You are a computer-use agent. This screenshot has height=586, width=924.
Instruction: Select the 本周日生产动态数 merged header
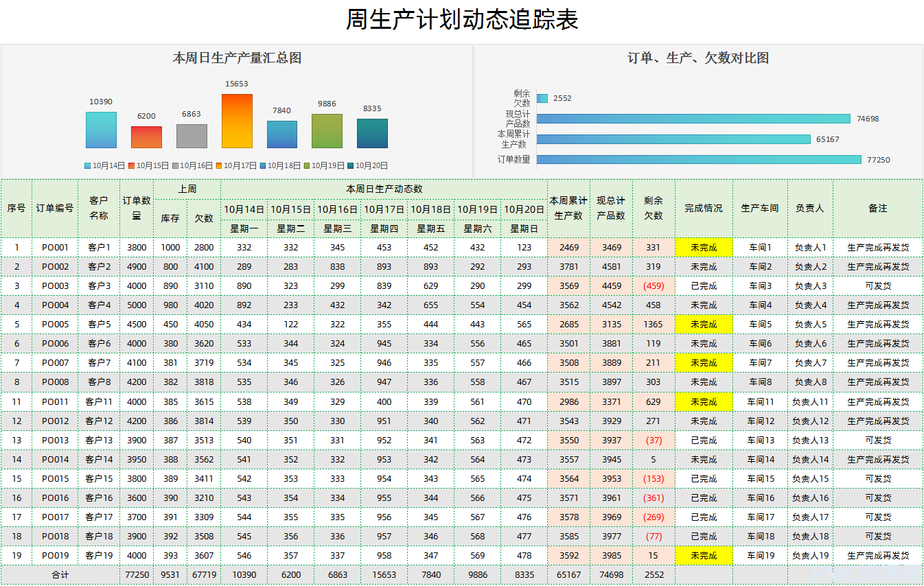pyautogui.click(x=384, y=189)
